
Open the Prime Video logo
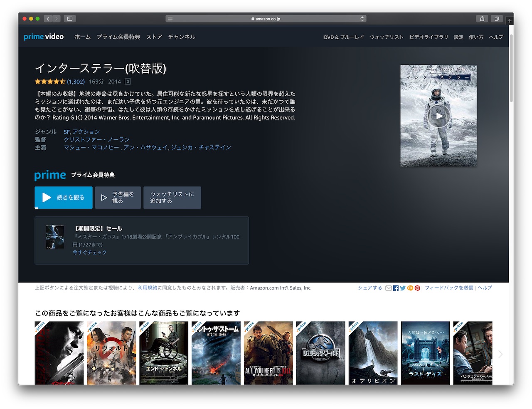pos(44,37)
